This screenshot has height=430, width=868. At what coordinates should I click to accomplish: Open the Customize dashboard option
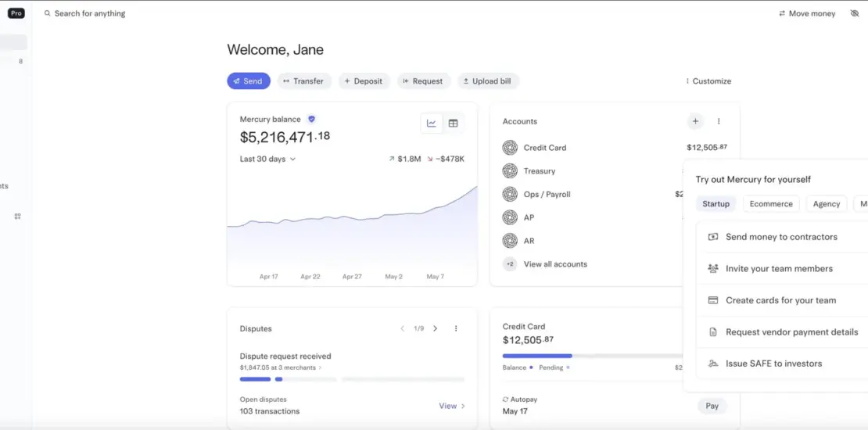click(708, 81)
